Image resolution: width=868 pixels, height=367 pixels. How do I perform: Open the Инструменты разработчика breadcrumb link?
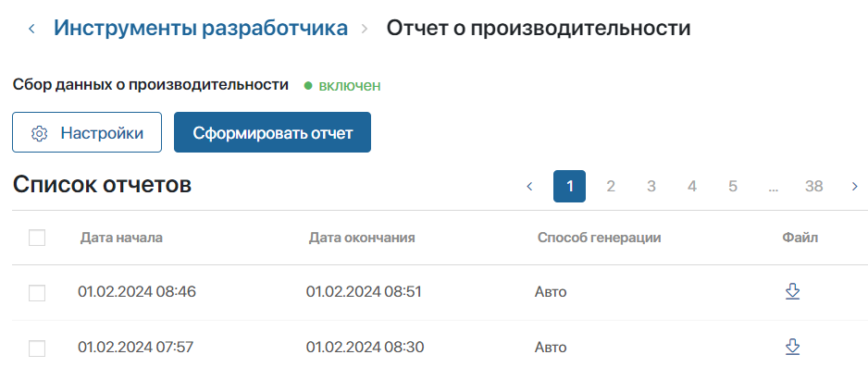pos(201,28)
